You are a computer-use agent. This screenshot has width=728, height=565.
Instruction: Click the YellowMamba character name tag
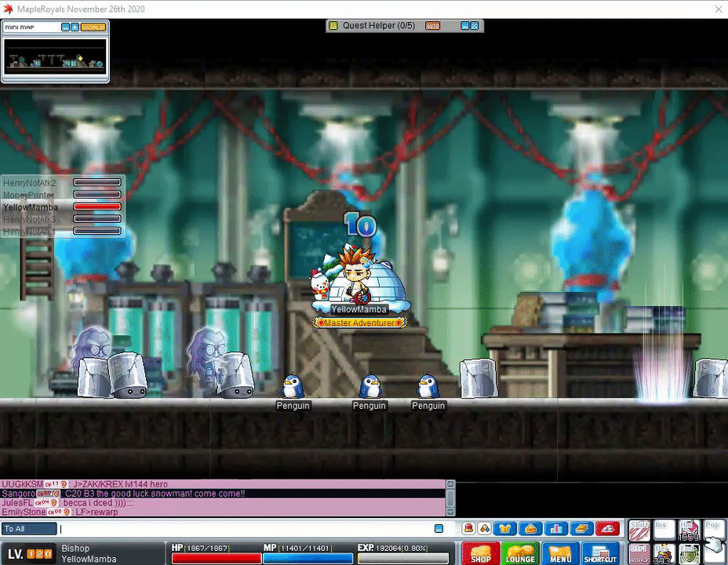coord(359,309)
